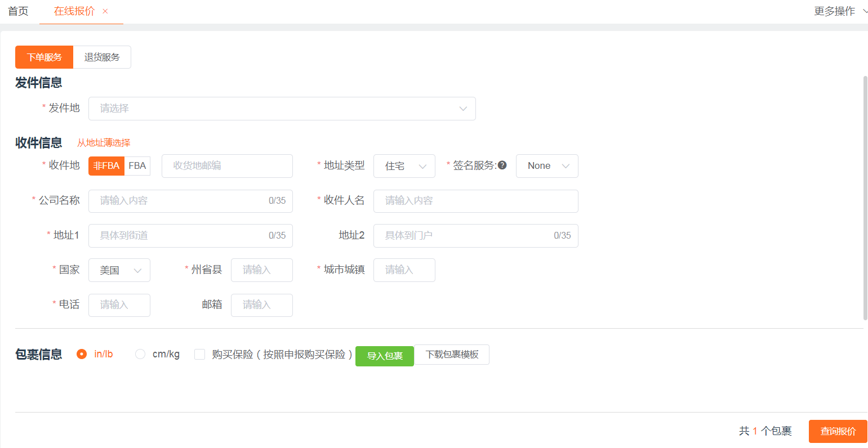Click the vertical scrollbar on the right
The width and height of the screenshot is (868, 448).
[x=865, y=197]
